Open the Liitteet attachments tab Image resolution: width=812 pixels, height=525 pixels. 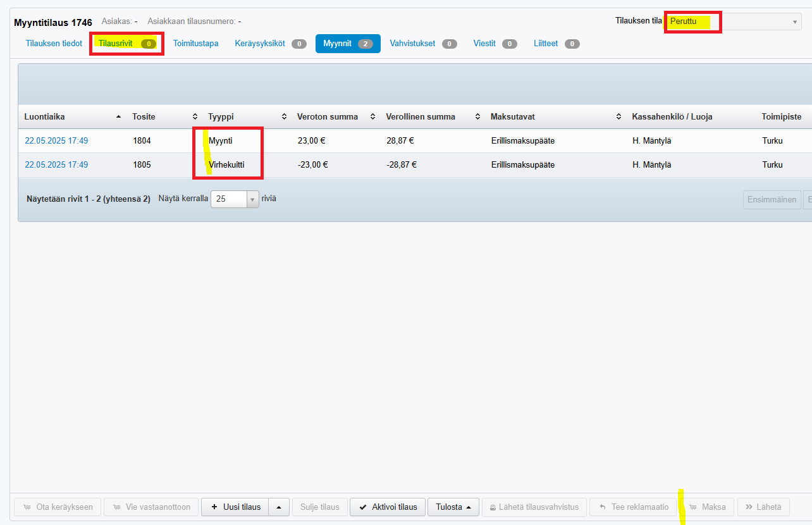[556, 44]
